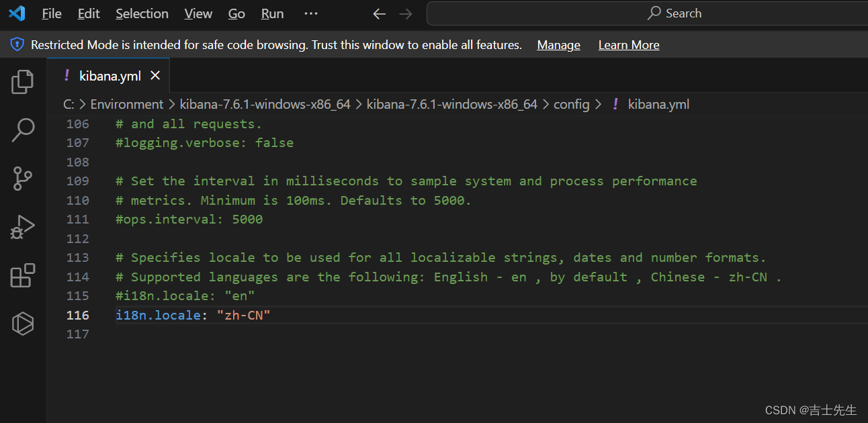Click the 'Set the interval in milliseconds' comment

click(406, 181)
